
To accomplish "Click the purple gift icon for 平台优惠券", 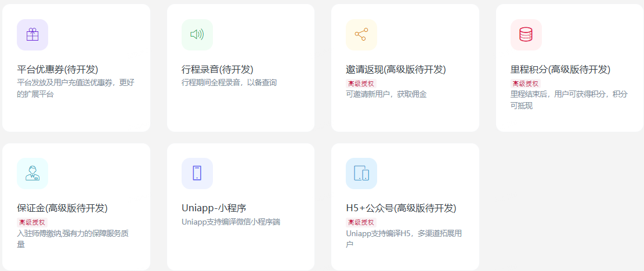I will (32, 35).
